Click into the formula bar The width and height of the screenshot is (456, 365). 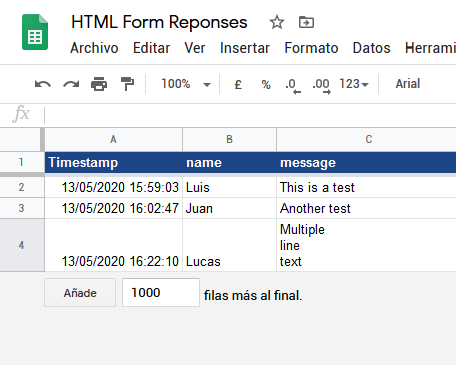pos(250,115)
